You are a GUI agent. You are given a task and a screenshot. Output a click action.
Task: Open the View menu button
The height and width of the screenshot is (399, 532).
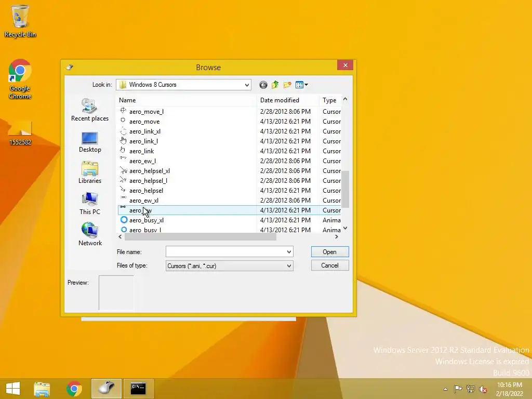[302, 85]
